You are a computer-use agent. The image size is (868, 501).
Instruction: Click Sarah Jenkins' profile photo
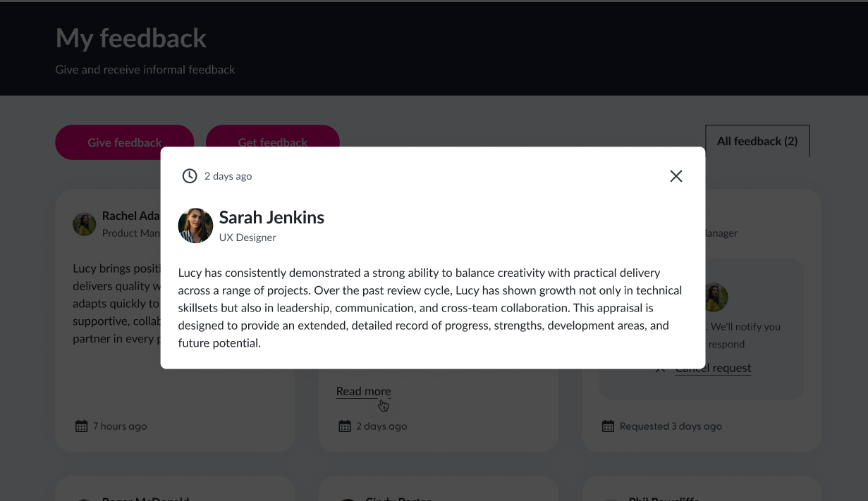coord(195,225)
